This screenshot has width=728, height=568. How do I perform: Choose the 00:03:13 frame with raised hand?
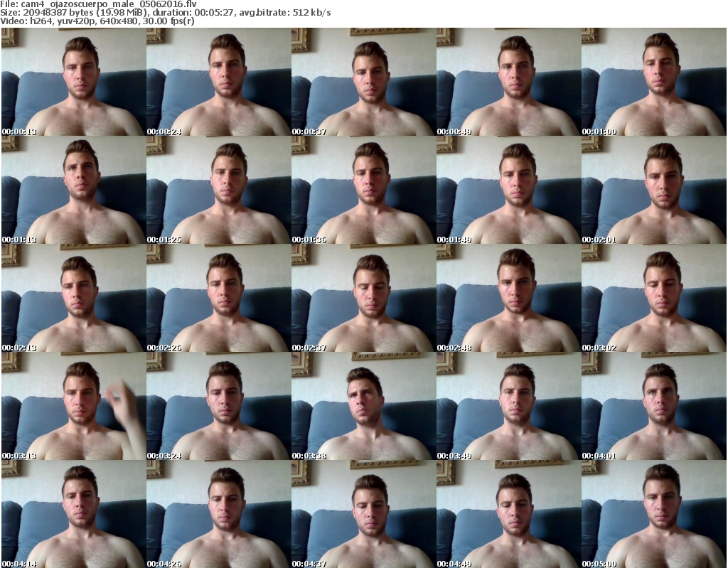[73, 407]
